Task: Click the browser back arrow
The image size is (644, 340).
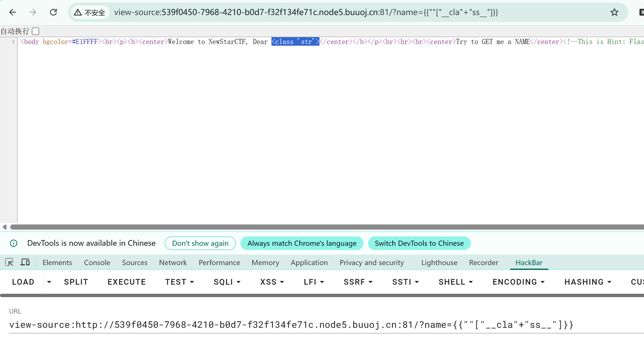Action: tap(12, 12)
